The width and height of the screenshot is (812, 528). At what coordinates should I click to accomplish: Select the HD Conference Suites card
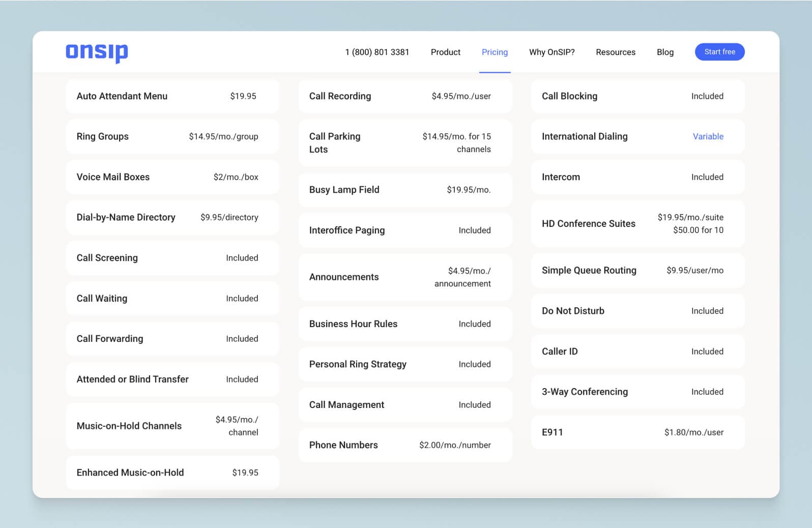[637, 224]
